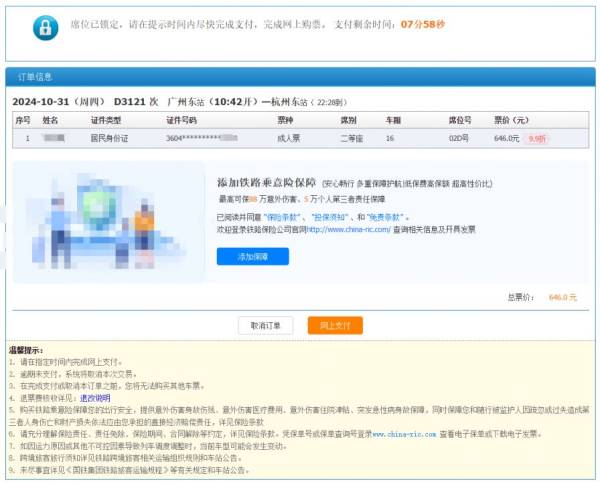Click the 杭州东站 arrival station text
Viewport: 600px width, 484px height.
[x=289, y=102]
